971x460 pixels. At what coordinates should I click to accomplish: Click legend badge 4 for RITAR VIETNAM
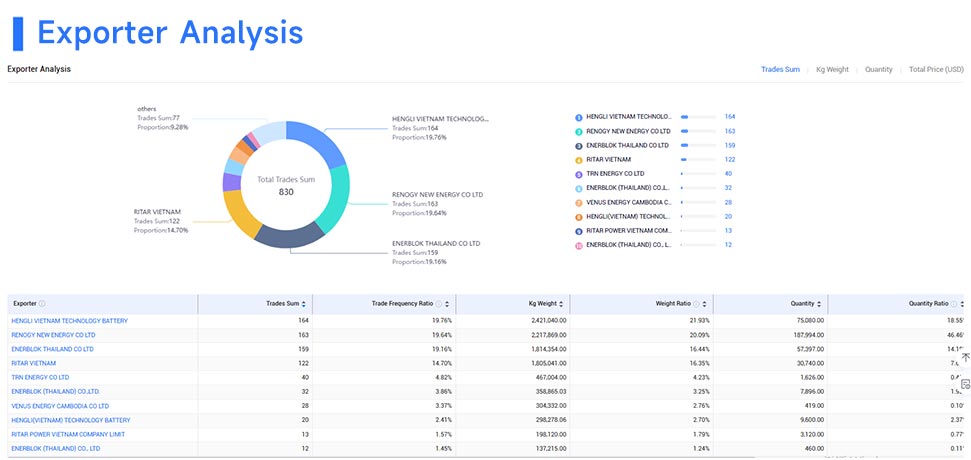point(578,160)
